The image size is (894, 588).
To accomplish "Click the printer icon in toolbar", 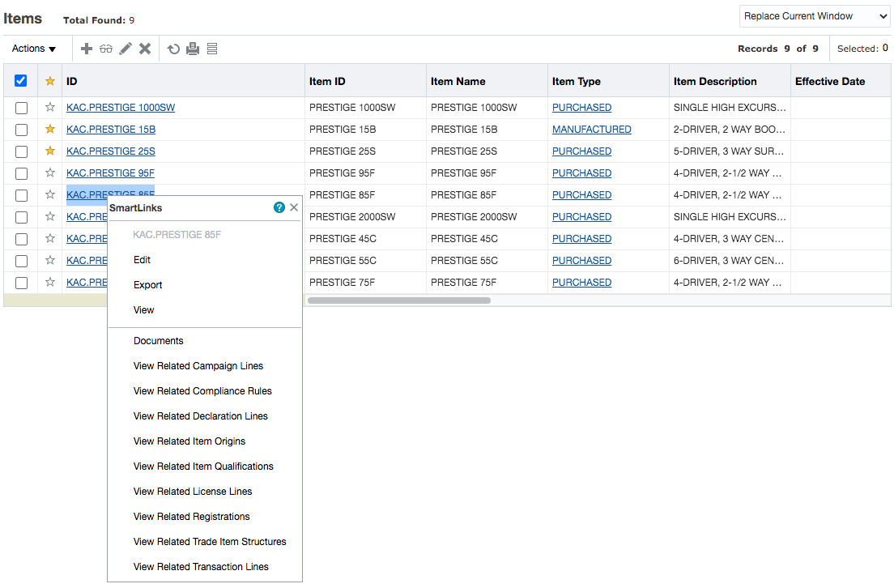I will (193, 49).
